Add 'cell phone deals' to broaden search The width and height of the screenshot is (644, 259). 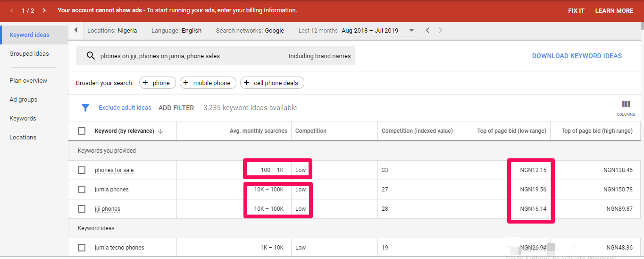(272, 83)
